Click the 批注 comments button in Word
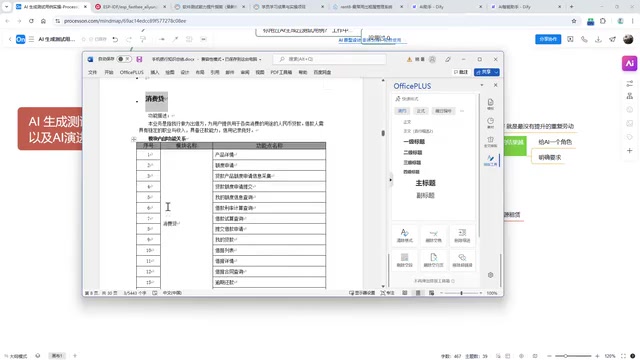This screenshot has width=640, height=360. coord(461,72)
